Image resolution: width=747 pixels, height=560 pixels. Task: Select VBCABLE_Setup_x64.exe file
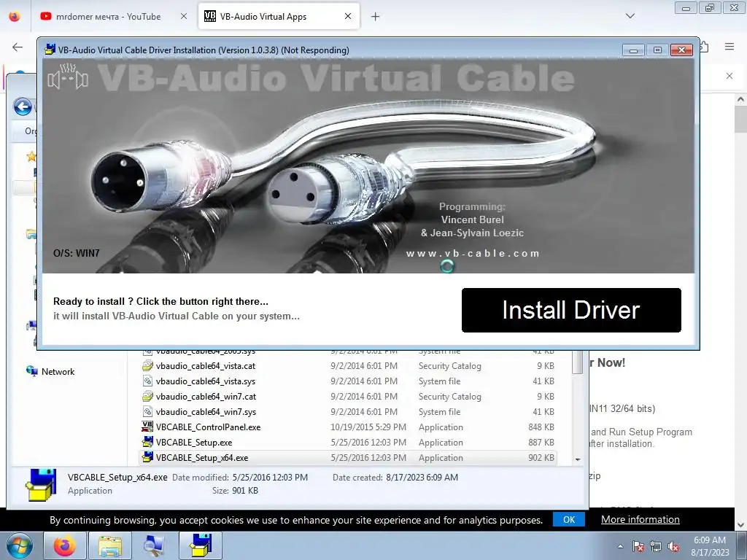[348, 457]
